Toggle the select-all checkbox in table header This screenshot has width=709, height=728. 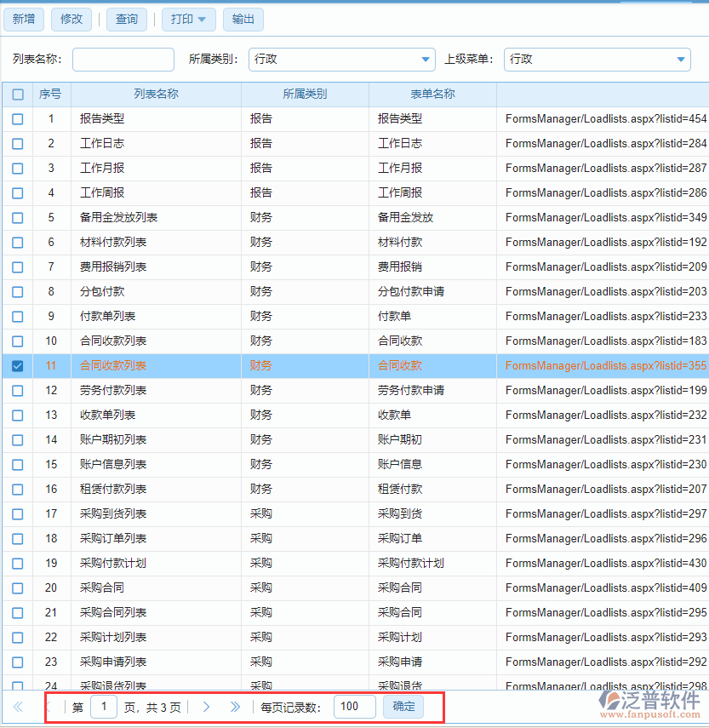click(16, 94)
